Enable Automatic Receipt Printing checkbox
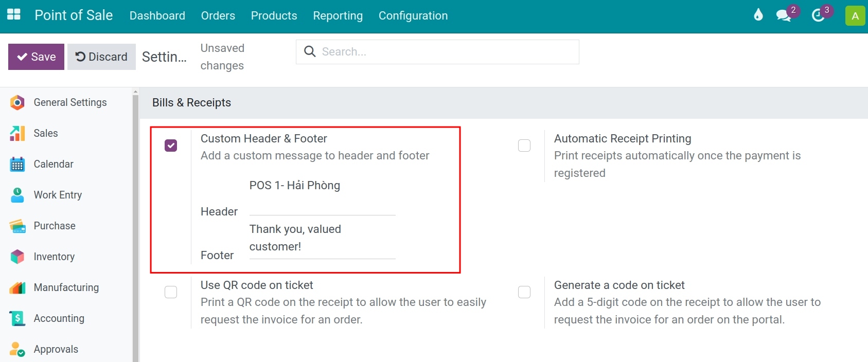Viewport: 868px width, 362px height. [x=524, y=146]
